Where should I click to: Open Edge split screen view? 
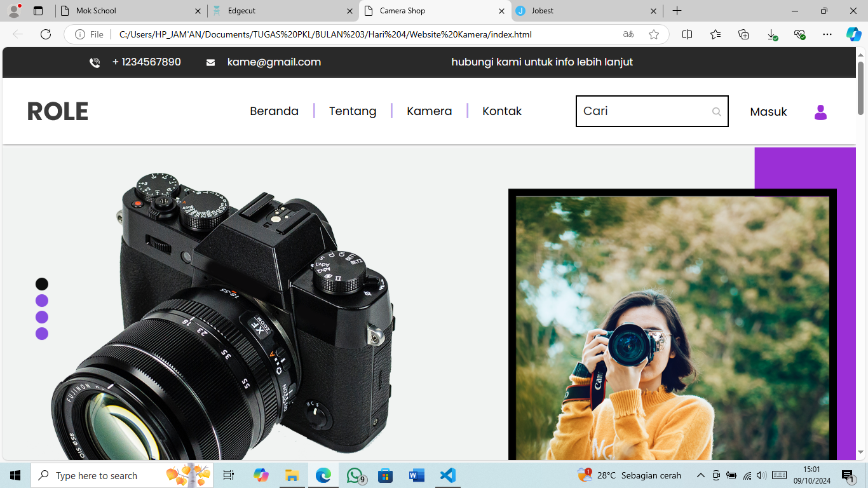687,34
